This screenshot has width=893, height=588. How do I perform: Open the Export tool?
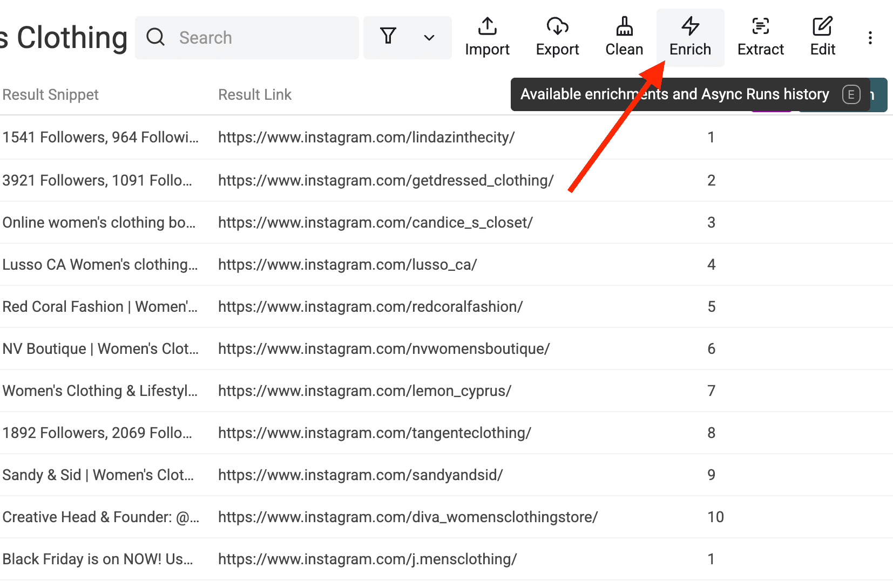pos(557,37)
